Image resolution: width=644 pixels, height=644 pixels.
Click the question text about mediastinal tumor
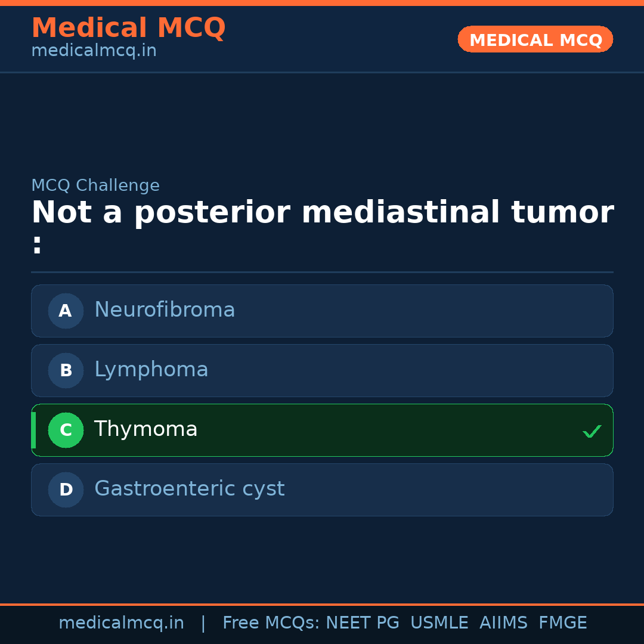click(x=322, y=213)
